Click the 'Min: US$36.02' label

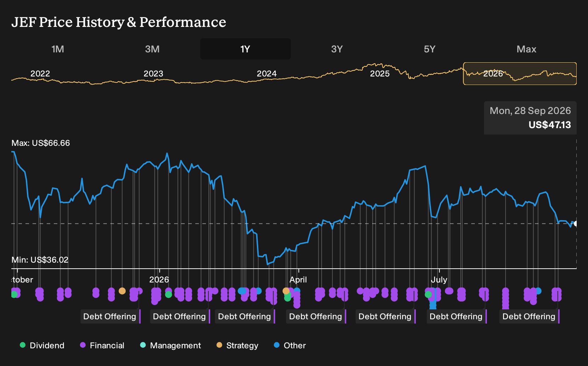point(40,260)
